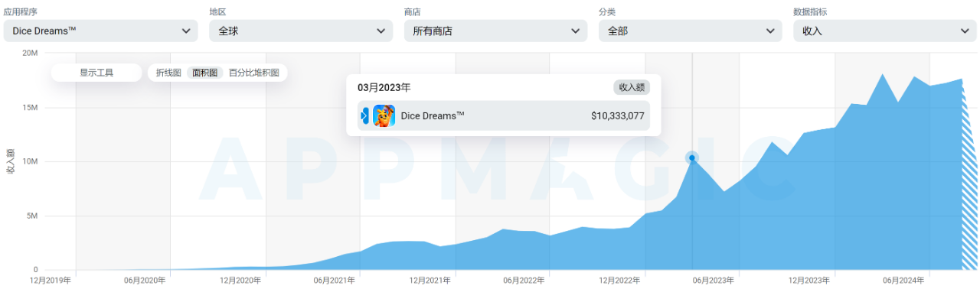Open the 应用程序 dropdown showing Dice Dreams™
This screenshot has height=289, width=980.
(x=100, y=31)
